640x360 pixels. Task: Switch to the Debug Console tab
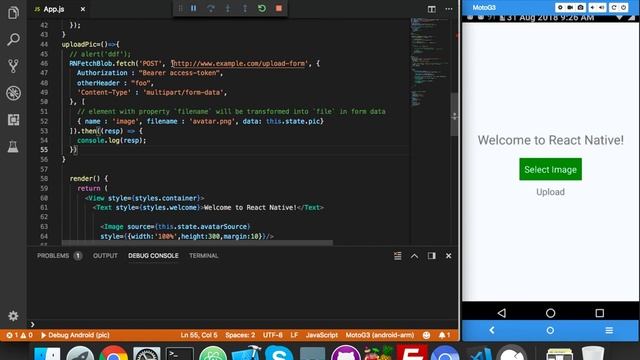pos(153,256)
